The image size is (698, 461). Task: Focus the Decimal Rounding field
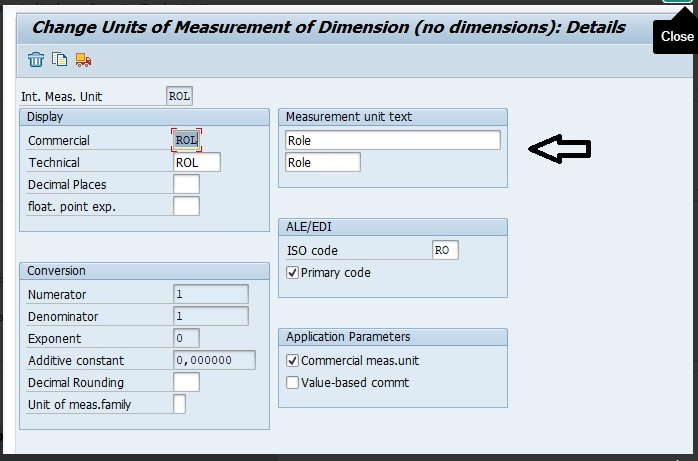[186, 382]
